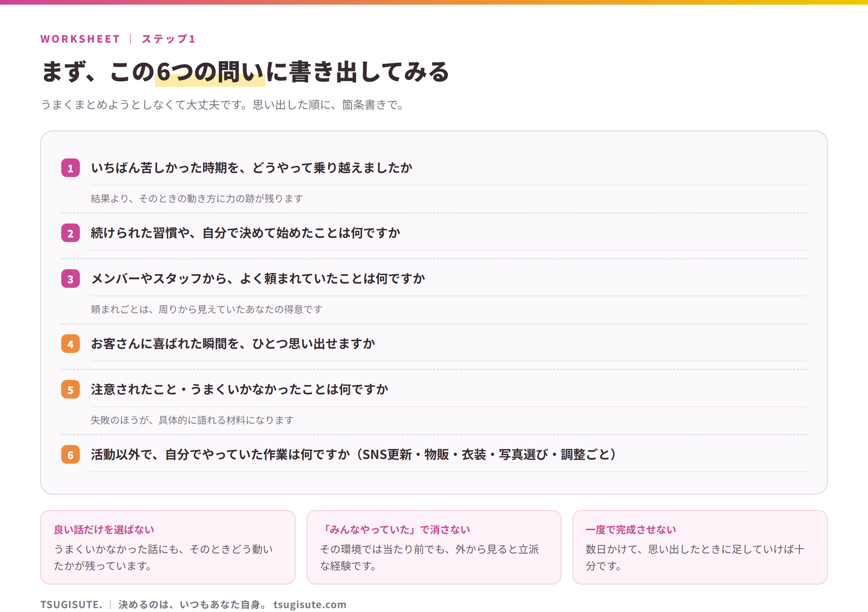The width and height of the screenshot is (868, 612).
Task: Click the orange number 6 badge
Action: pyautogui.click(x=71, y=454)
